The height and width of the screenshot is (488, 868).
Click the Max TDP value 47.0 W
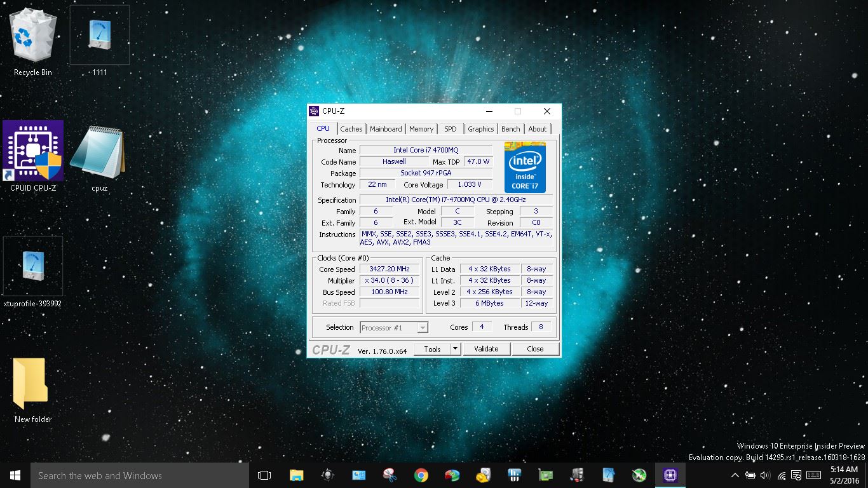478,162
